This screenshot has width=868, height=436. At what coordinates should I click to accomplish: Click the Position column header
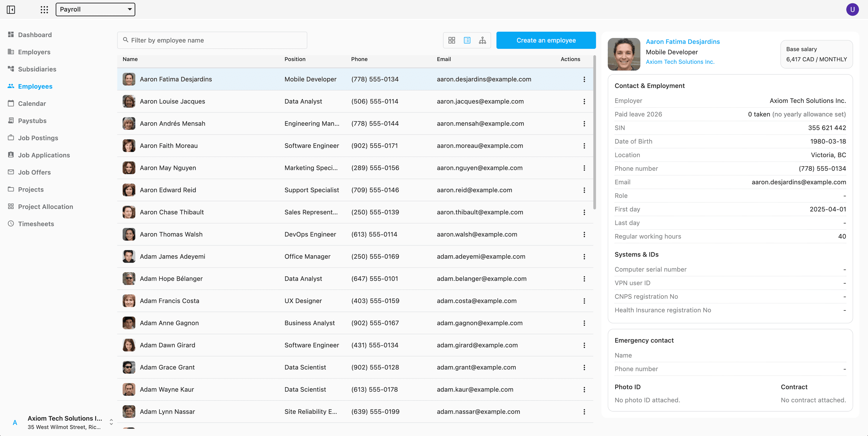(295, 59)
